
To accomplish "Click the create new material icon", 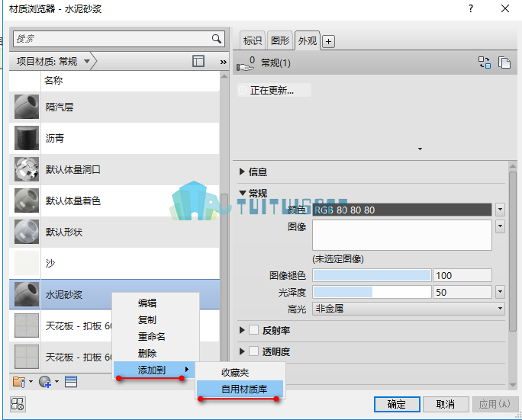I will coord(45,382).
